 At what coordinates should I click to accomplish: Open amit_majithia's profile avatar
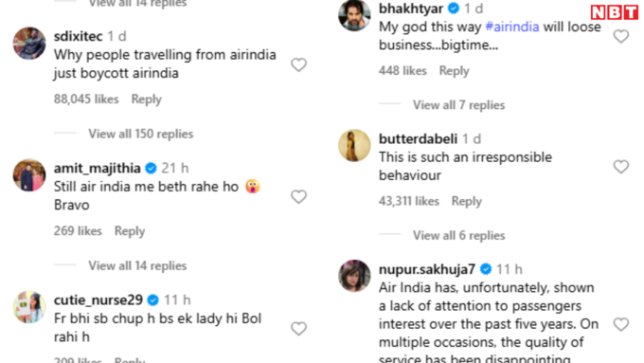[x=29, y=175]
